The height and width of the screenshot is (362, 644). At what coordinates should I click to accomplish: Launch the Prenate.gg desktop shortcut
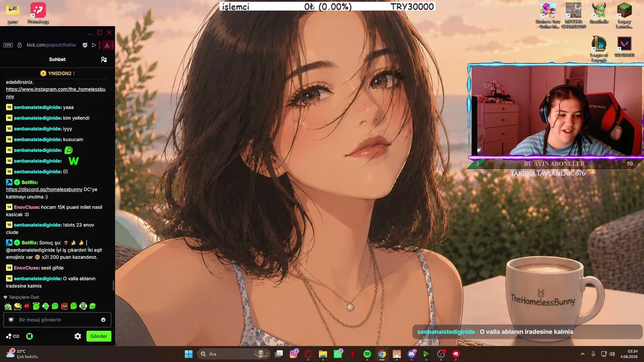click(x=38, y=14)
